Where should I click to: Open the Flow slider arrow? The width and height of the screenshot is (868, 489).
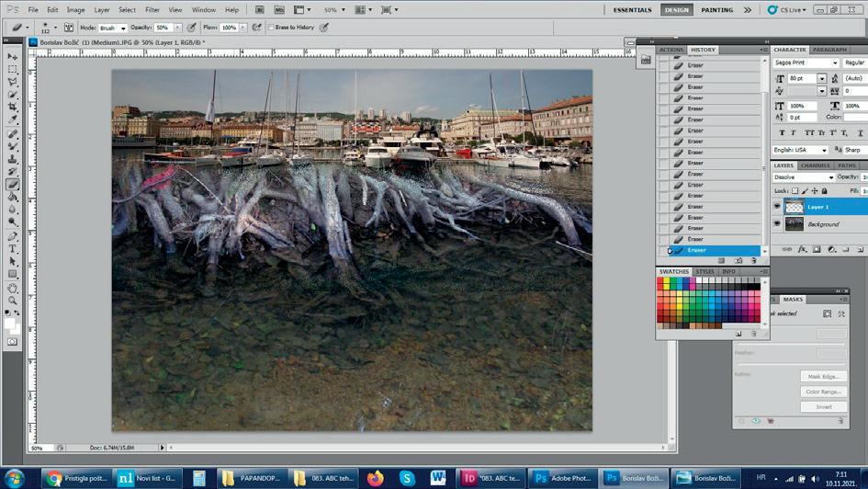242,28
